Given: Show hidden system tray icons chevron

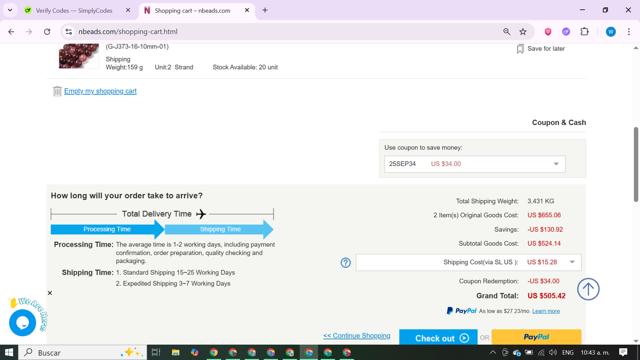Looking at the screenshot, I should [493, 352].
